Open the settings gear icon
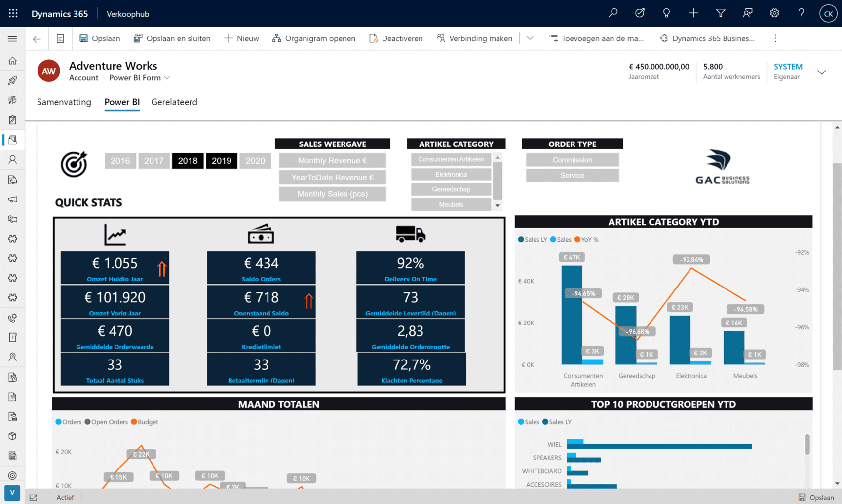The width and height of the screenshot is (842, 504). pos(774,13)
